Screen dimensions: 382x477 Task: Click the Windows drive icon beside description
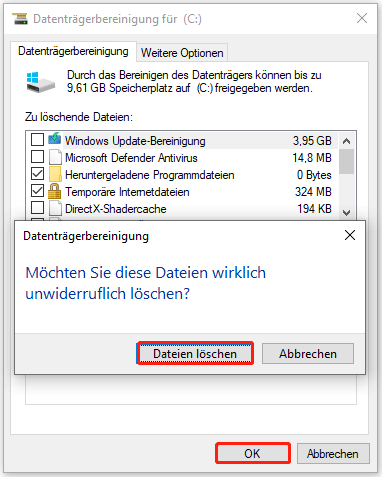point(40,82)
